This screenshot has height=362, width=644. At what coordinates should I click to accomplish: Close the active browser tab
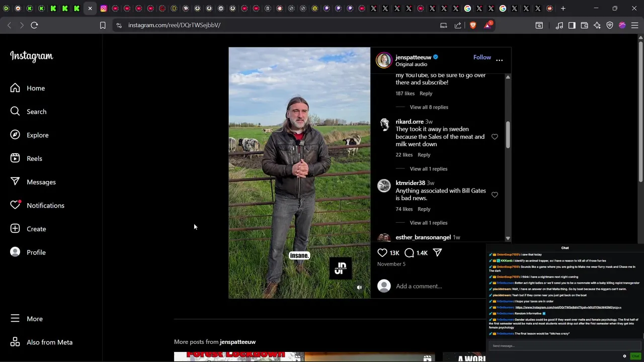tap(90, 9)
